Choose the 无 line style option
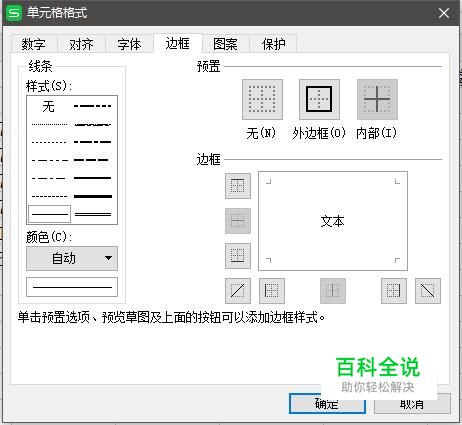 [x=49, y=106]
